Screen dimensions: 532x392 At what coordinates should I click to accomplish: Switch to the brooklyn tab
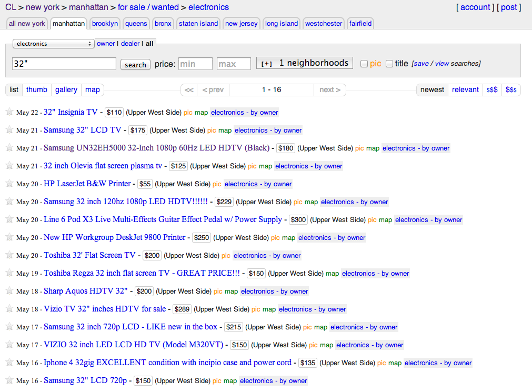tap(105, 24)
